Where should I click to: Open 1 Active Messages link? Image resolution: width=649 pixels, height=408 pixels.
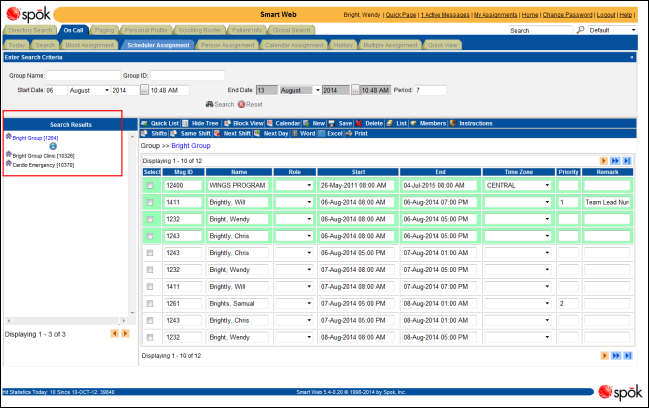pyautogui.click(x=445, y=14)
